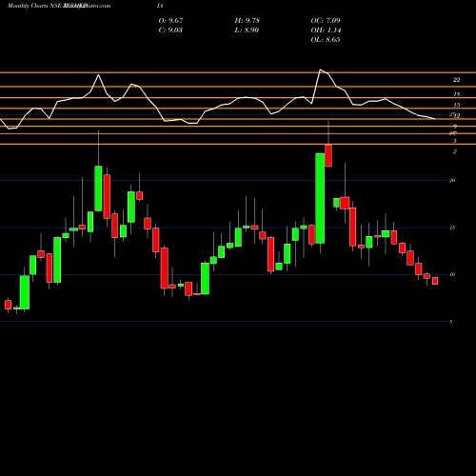Select the open value 'O: 9.67'
Viewport: 476px width, 476px height.
(x=170, y=21)
